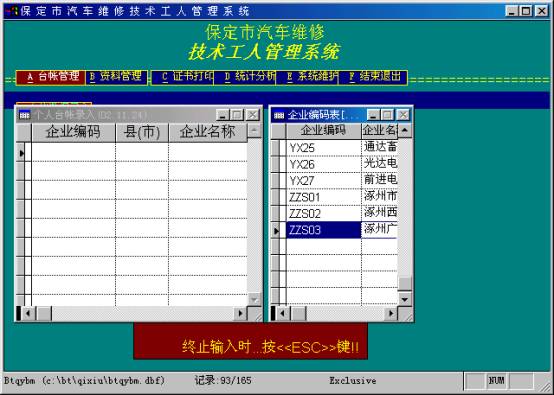Click the up arrow of 企业编码表 vertical scrollbar

coord(405,130)
